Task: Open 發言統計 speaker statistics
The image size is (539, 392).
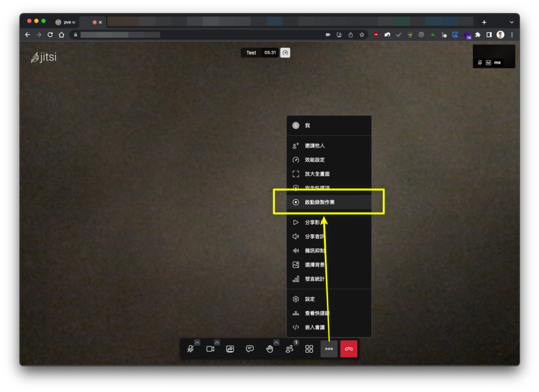Action: pyautogui.click(x=329, y=279)
